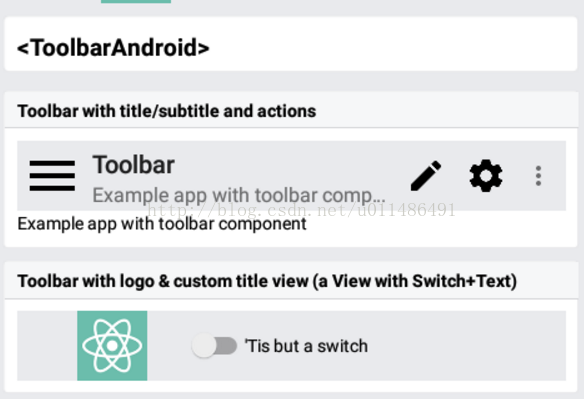Click blank area of the <ToolbarAndroid> title card
The image size is (584, 399).
pyautogui.click(x=391, y=44)
